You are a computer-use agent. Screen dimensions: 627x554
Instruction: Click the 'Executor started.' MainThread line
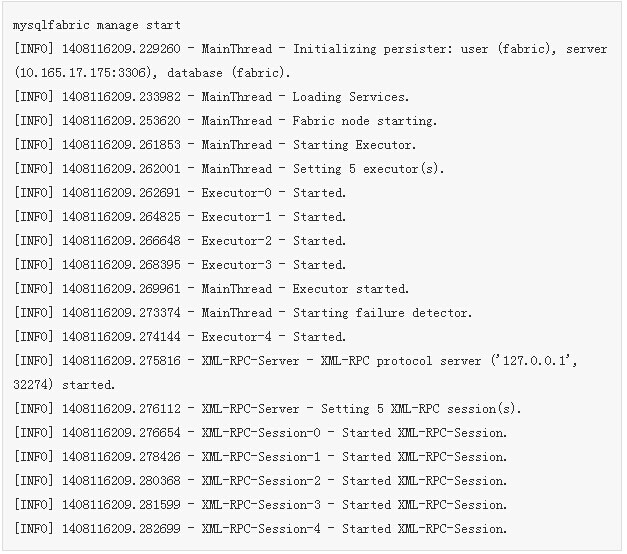point(211,289)
